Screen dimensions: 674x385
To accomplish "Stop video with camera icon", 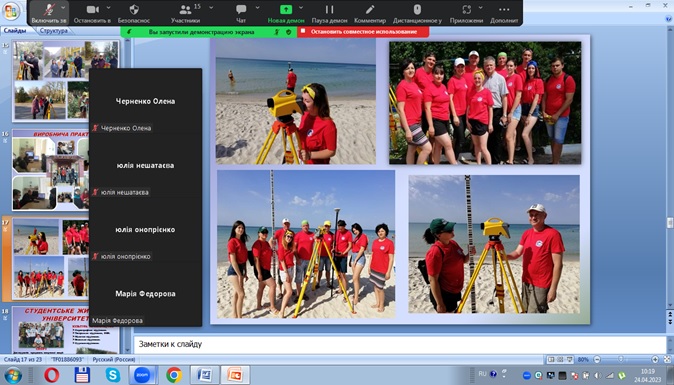I will pyautogui.click(x=92, y=9).
